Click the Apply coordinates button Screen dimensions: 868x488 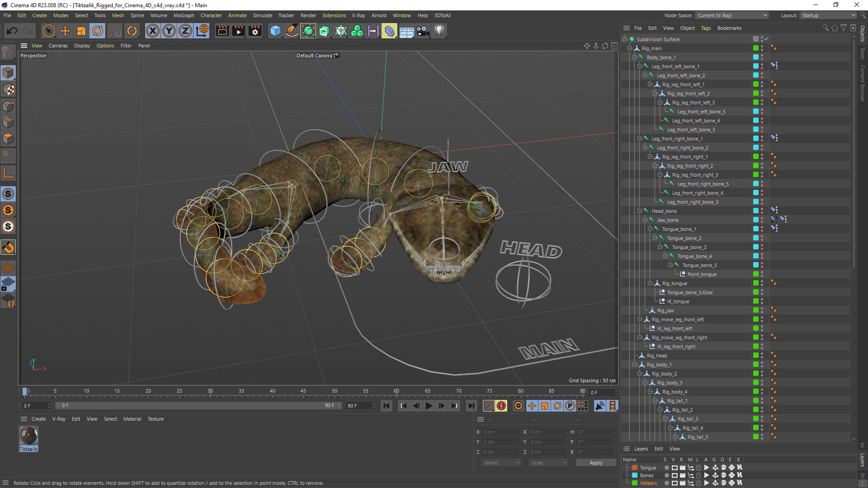(x=596, y=463)
